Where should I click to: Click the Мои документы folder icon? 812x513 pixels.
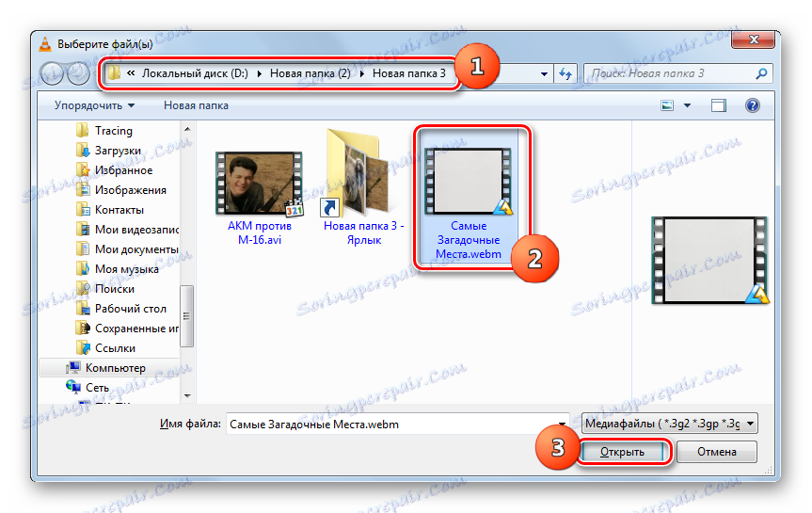pyautogui.click(x=83, y=248)
